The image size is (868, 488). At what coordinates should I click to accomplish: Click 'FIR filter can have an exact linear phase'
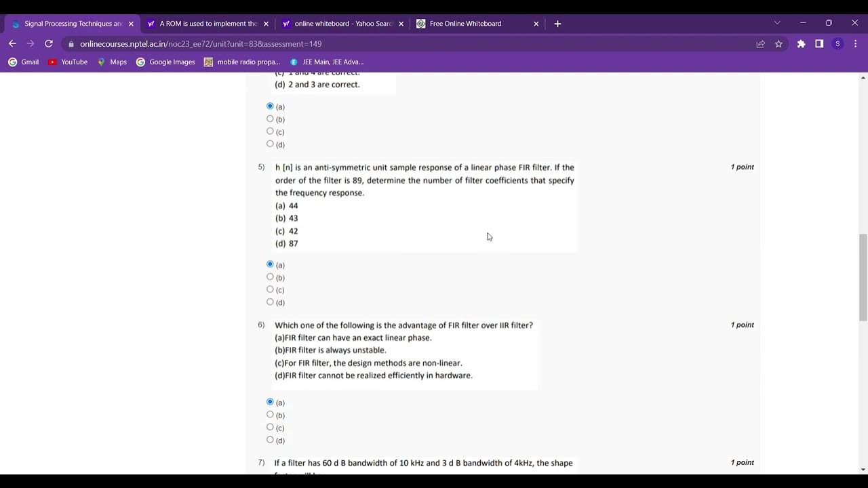click(358, 338)
